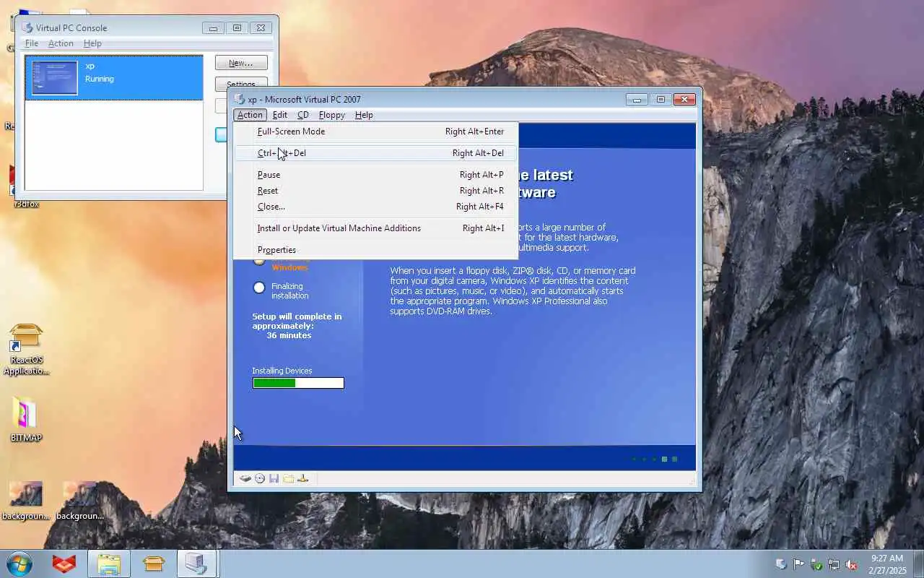Screen dimensions: 924x578
Task: Choose Close... in Action menu
Action: pos(375,207)
